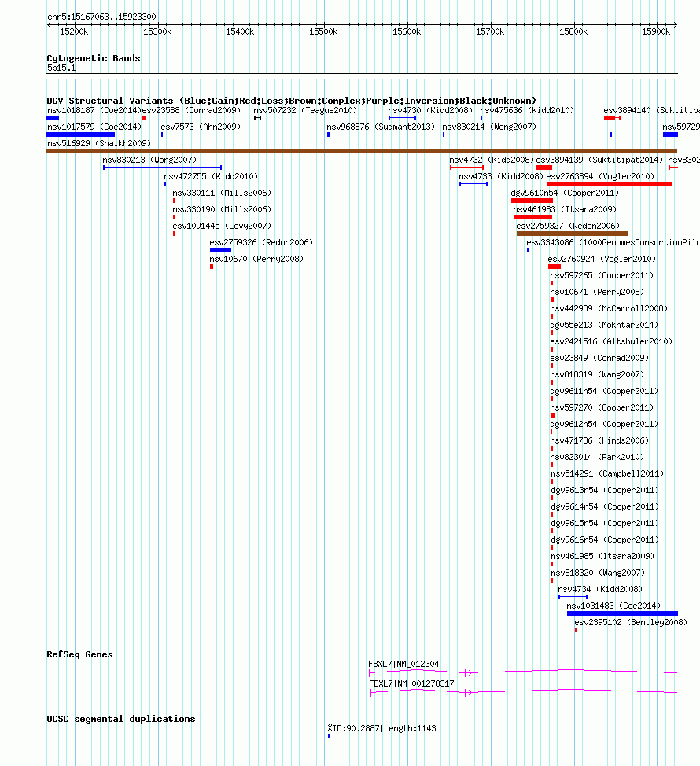Select esv2395102 (Bentley2008) variant
The height and width of the screenshot is (766, 700).
point(631,623)
